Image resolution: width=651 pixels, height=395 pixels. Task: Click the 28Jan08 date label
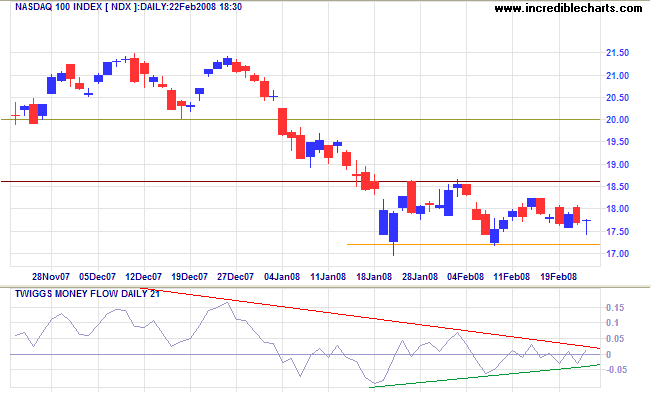[420, 277]
